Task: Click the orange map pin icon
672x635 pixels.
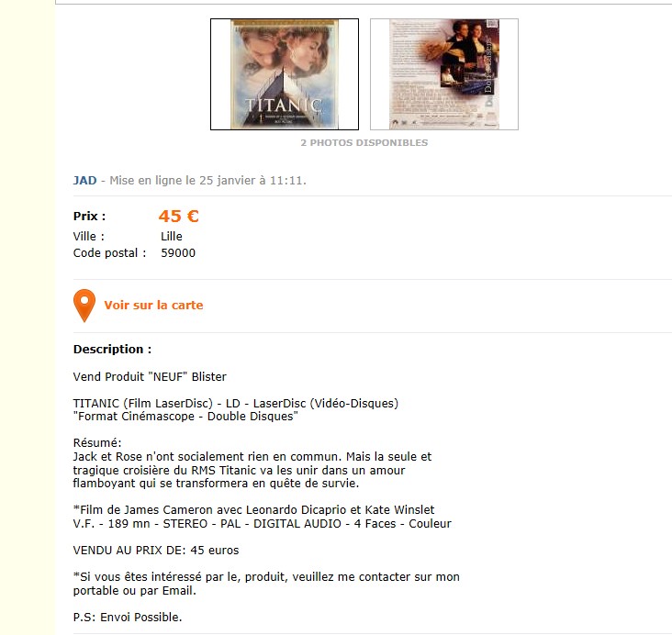Action: (x=84, y=306)
